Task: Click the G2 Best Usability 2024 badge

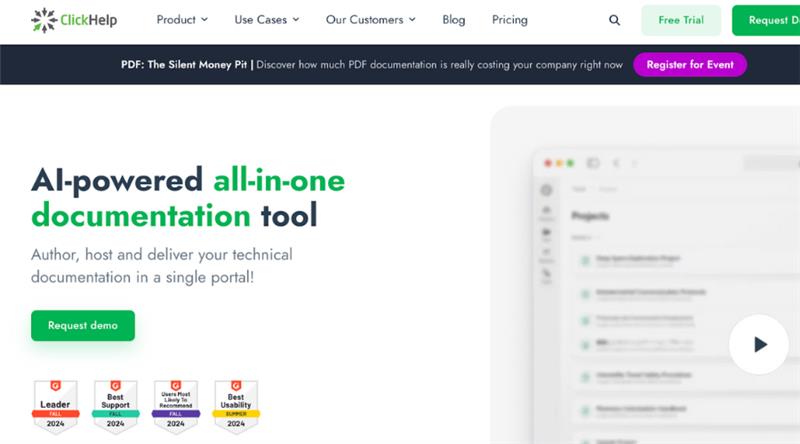Action: pyautogui.click(x=236, y=407)
